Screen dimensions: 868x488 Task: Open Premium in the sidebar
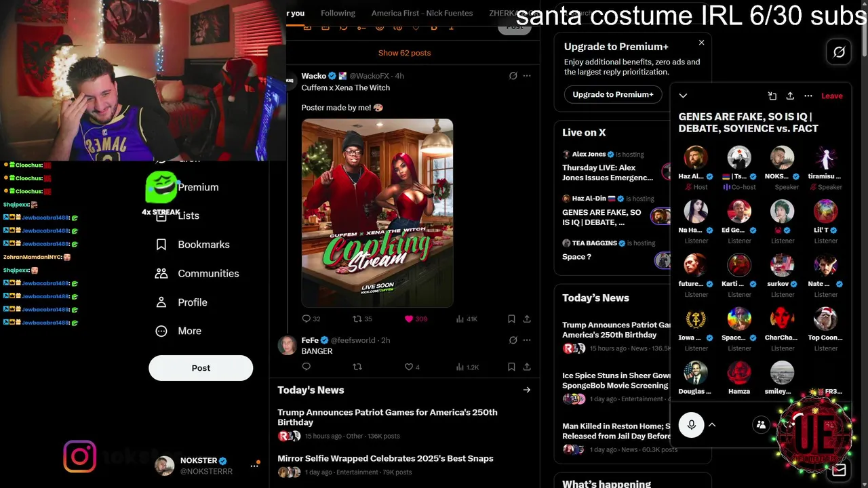pyautogui.click(x=198, y=187)
